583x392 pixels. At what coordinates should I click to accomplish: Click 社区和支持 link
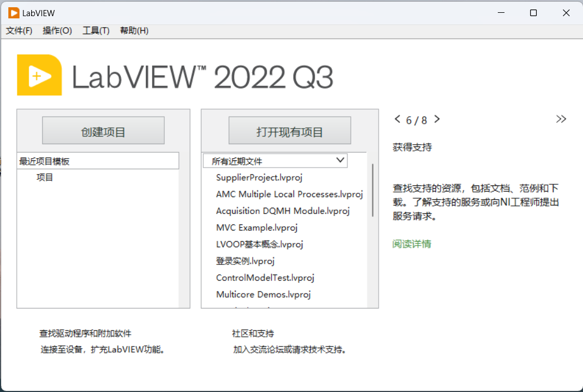[253, 333]
